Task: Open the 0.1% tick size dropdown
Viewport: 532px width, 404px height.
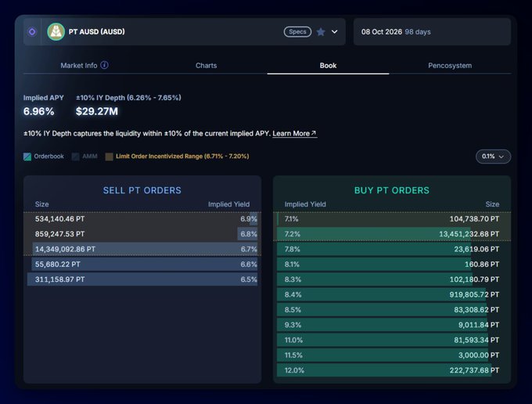Action: (x=493, y=157)
